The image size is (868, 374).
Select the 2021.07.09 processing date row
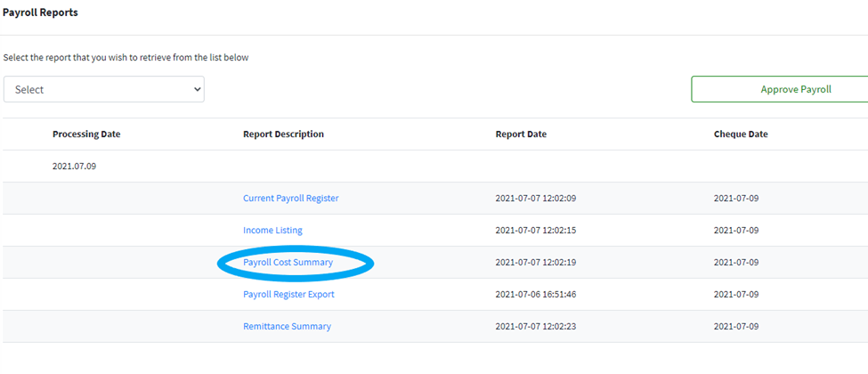tap(74, 166)
